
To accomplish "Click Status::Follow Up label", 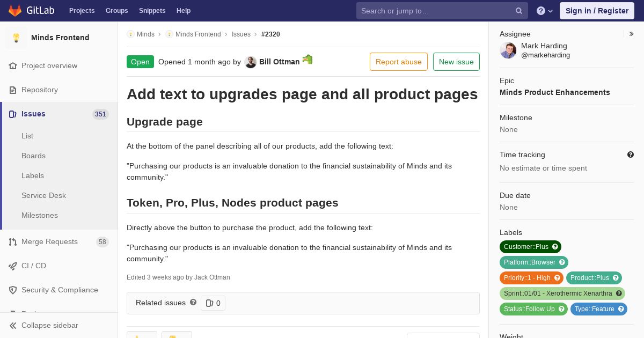I will point(529,309).
